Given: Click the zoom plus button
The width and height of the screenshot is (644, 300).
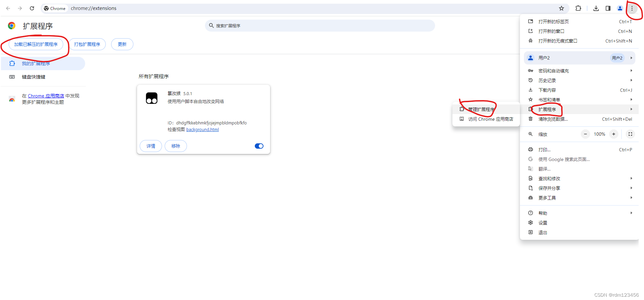Looking at the screenshot, I should click(x=614, y=134).
